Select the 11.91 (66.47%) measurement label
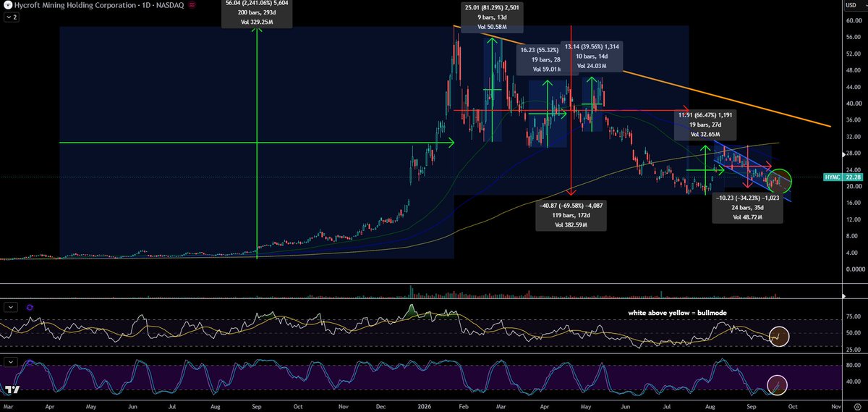Image resolution: width=868 pixels, height=412 pixels. click(x=706, y=125)
